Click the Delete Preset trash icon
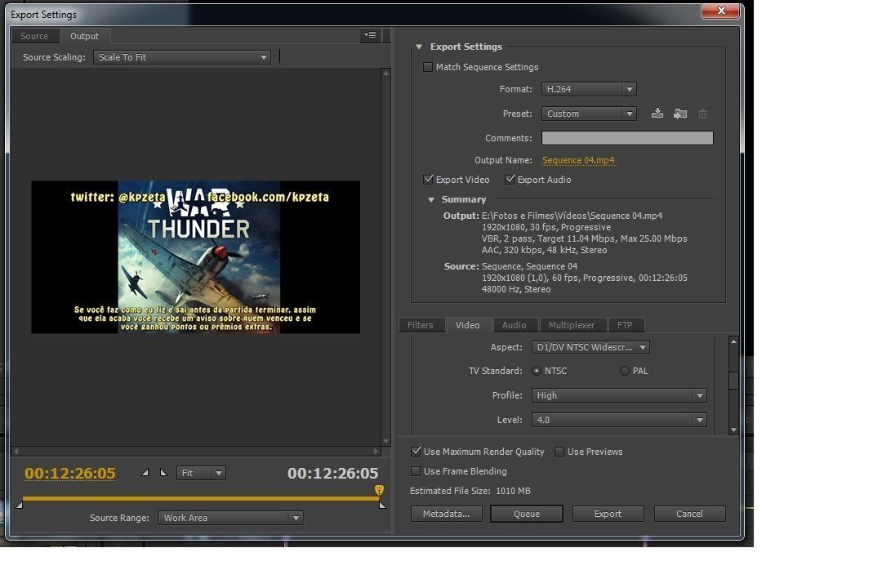Image resolution: width=882 pixels, height=588 pixels. [702, 114]
